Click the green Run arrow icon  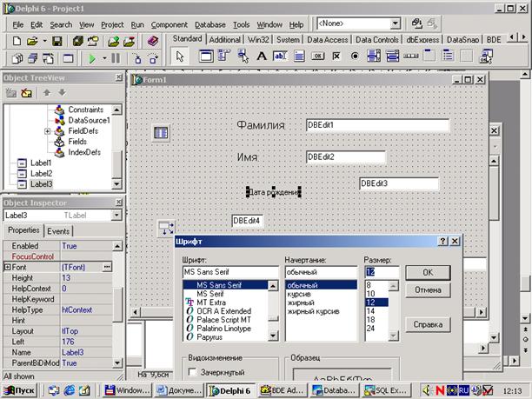point(92,59)
